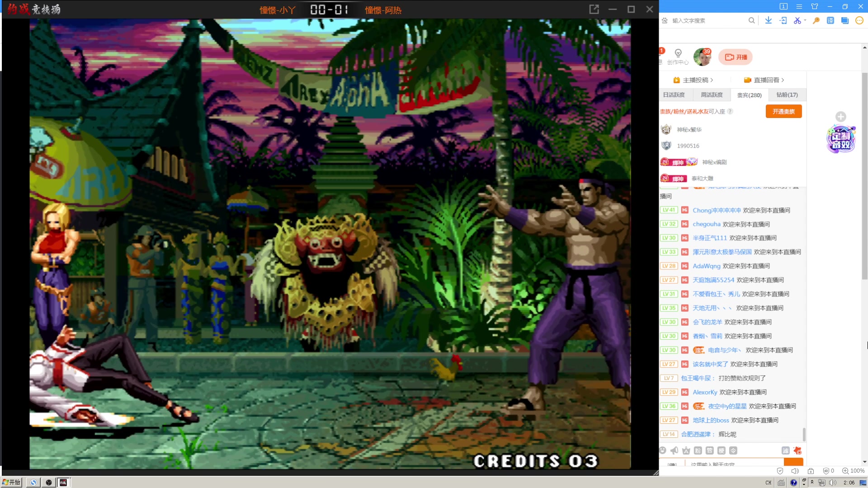
Task: Click the megaphone broadcast icon in chat toolbar
Action: pos(675,450)
